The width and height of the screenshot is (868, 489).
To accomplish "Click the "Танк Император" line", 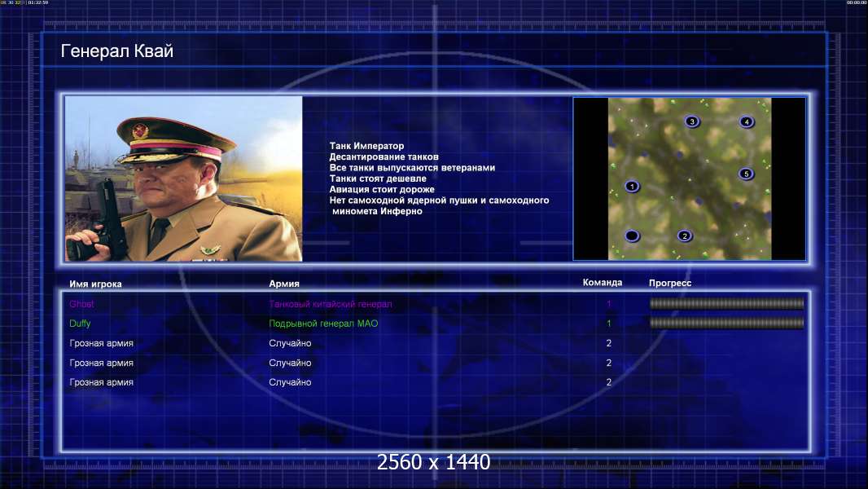I will [x=366, y=146].
